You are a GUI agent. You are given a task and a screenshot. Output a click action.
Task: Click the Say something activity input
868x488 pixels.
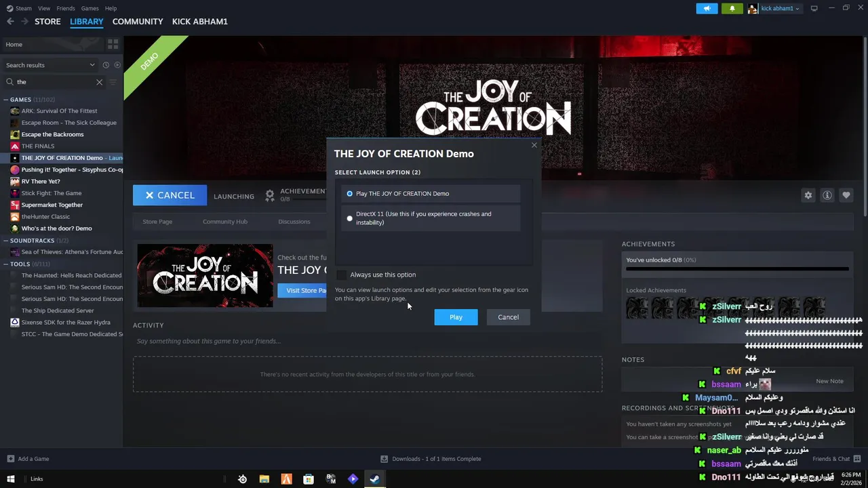[368, 341]
